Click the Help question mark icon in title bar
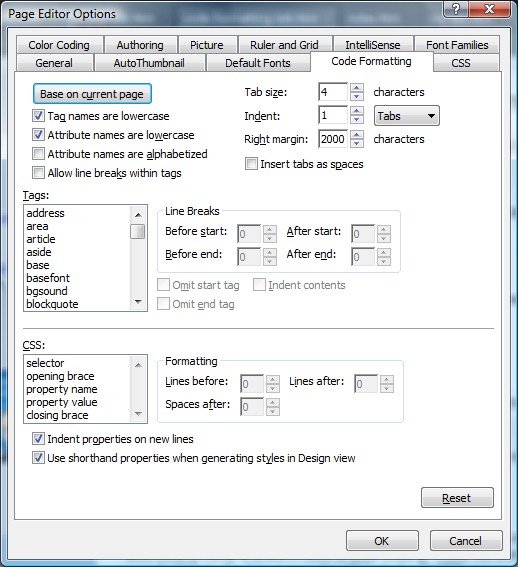Screen dimensions: 518x567 (x=456, y=9)
